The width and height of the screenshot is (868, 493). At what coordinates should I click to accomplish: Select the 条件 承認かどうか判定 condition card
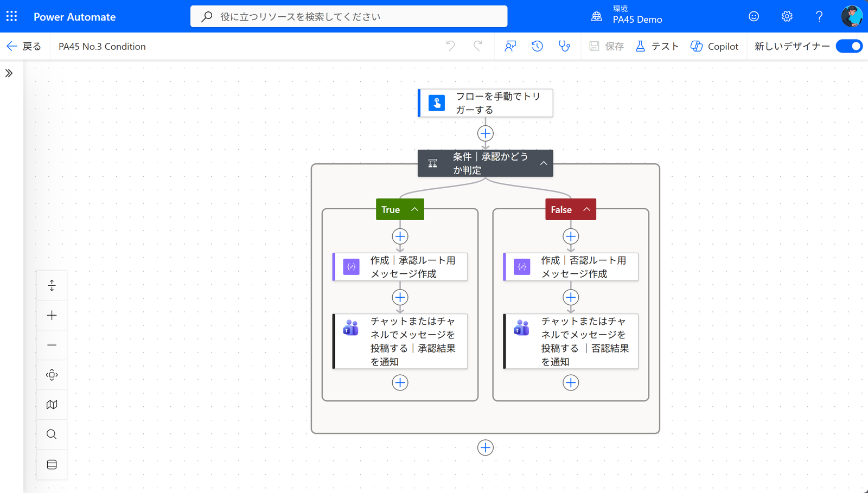coord(486,163)
